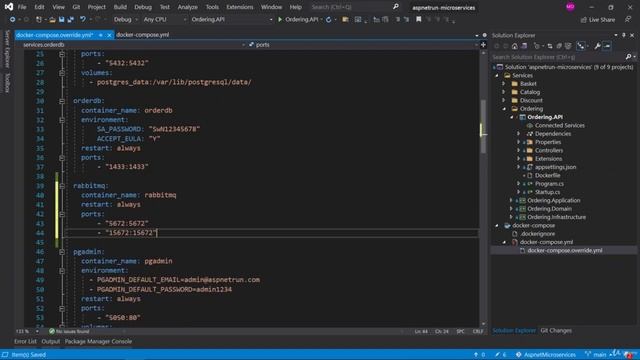
Task: Pin the Solution Explorer panel
Action: (x=624, y=36)
